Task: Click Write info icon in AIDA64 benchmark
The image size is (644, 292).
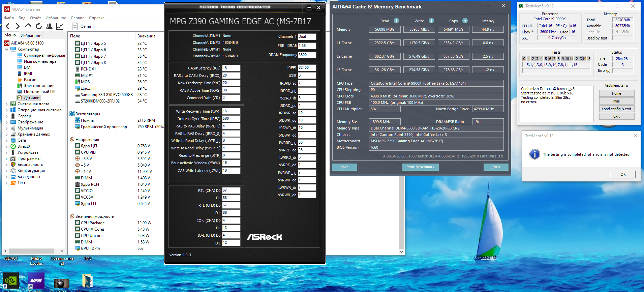Action: pos(431,21)
